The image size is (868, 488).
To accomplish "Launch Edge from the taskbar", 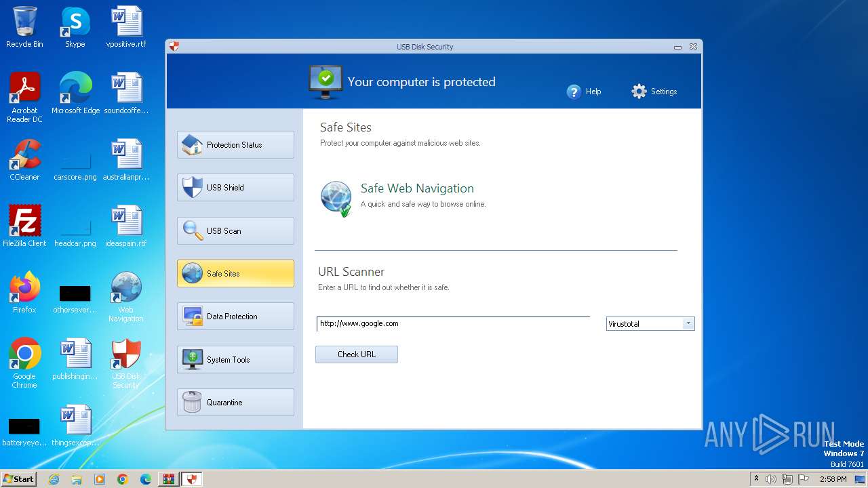I will [x=146, y=479].
